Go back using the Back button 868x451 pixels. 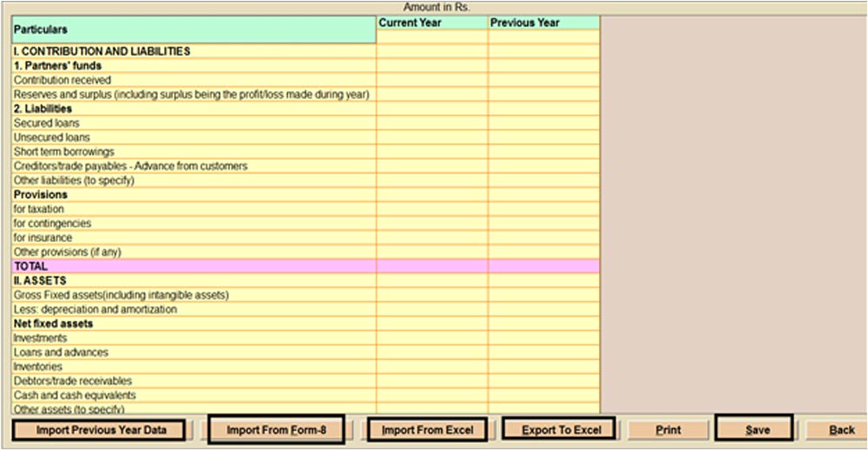[x=839, y=429]
